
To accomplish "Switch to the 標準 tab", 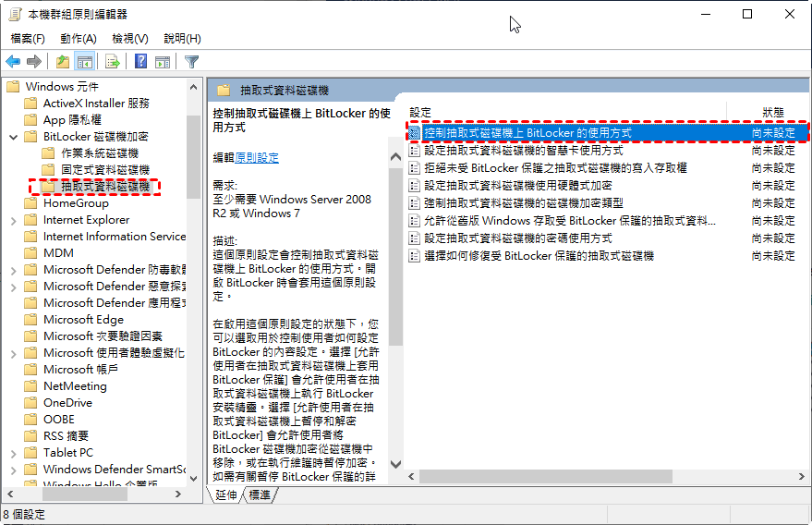I will 259,494.
